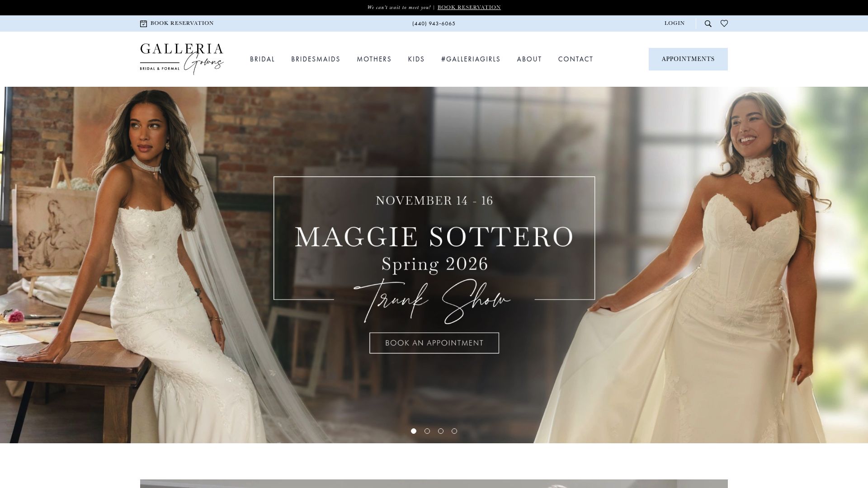Screen dimensions: 868x488
Task: Open the site search
Action: (708, 23)
